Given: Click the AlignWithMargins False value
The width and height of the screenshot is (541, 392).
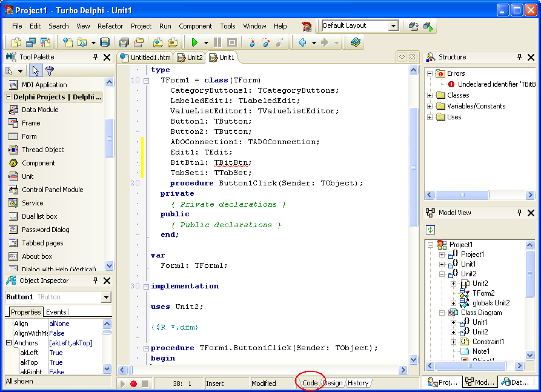Looking at the screenshot, I should tap(75, 333).
